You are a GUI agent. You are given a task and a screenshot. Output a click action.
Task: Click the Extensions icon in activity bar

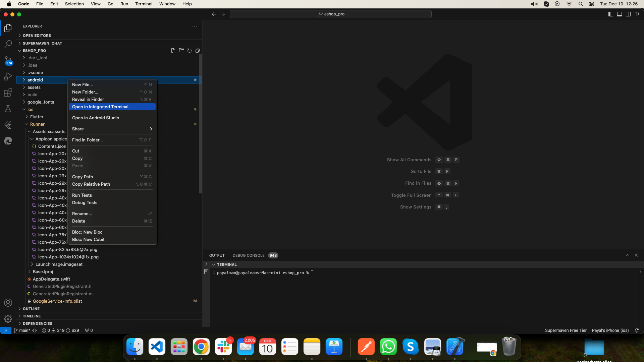click(8, 93)
